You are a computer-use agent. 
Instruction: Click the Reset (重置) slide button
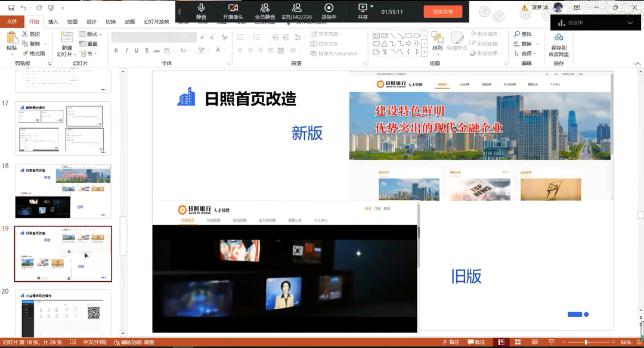point(88,44)
